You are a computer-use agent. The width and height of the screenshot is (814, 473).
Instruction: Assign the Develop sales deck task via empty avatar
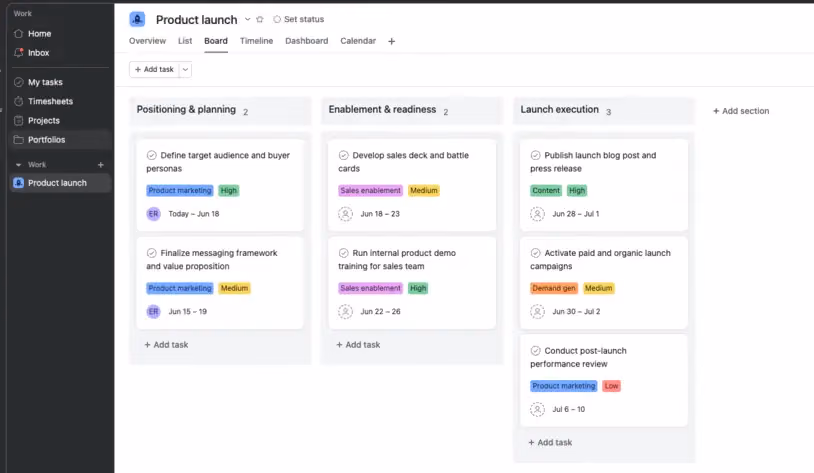[x=345, y=214]
